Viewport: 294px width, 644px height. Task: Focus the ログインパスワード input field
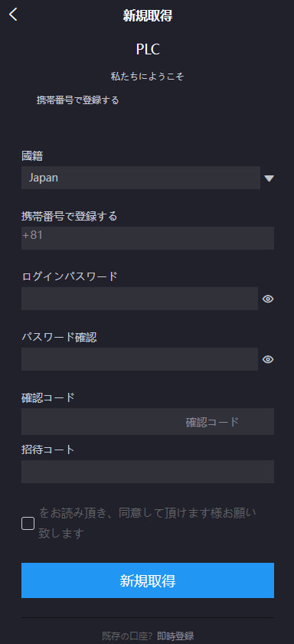(x=139, y=299)
